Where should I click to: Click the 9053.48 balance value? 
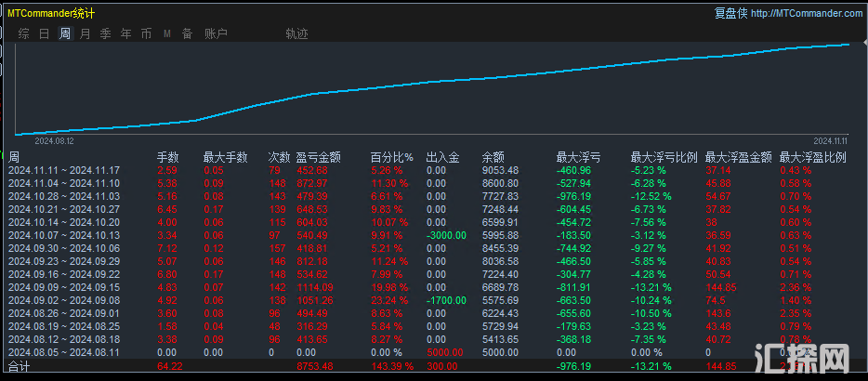500,171
